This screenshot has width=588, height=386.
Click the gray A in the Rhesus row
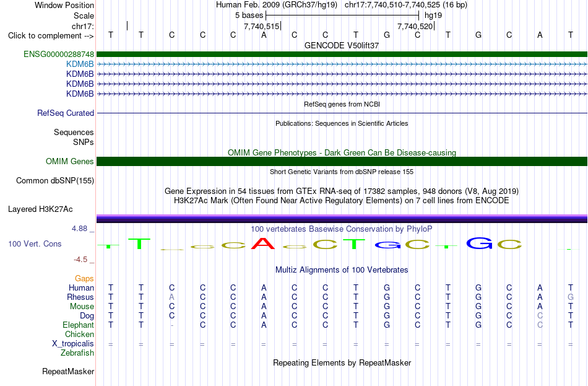tap(171, 297)
